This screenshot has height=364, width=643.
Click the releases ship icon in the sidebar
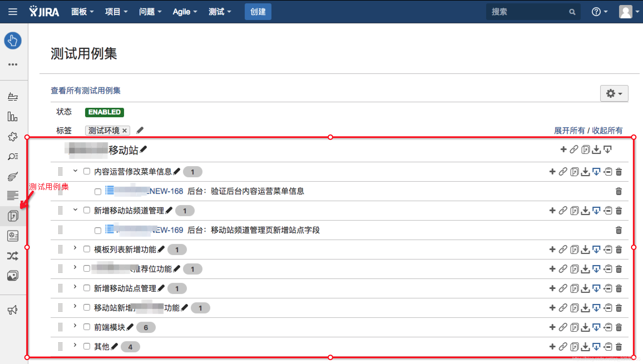pos(13,96)
